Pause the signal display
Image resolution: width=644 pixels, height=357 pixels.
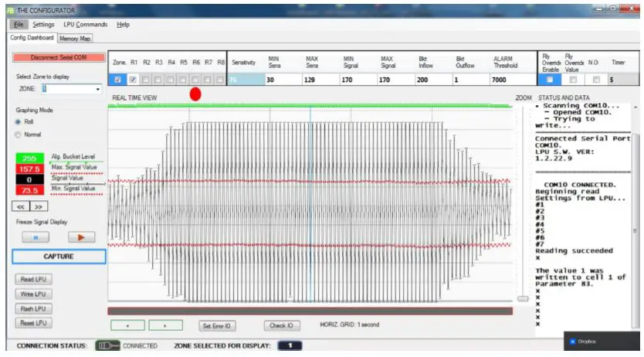[36, 237]
